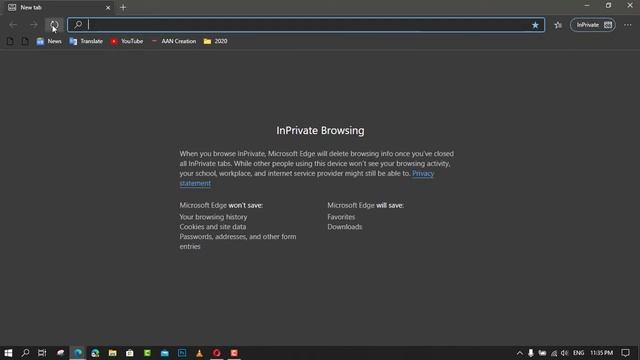Open the Windows Start menu
This screenshot has height=360, width=640.
pos(8,353)
